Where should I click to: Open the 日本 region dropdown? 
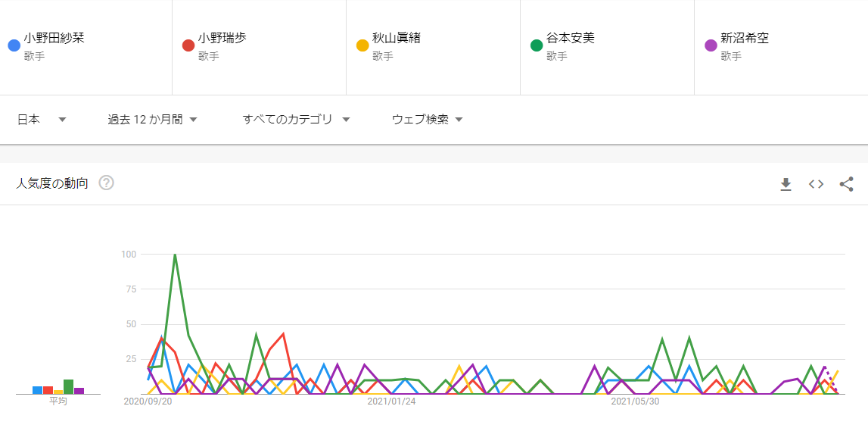click(x=42, y=120)
